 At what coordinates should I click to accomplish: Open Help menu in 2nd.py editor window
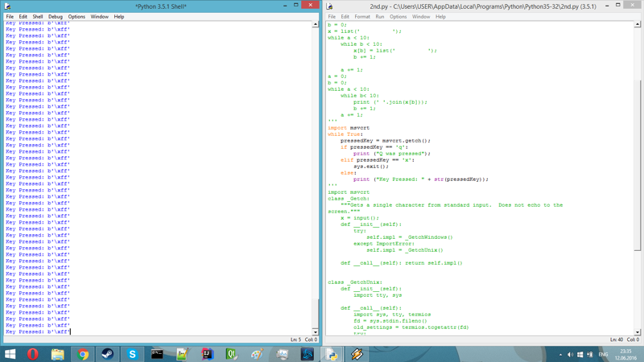[440, 17]
